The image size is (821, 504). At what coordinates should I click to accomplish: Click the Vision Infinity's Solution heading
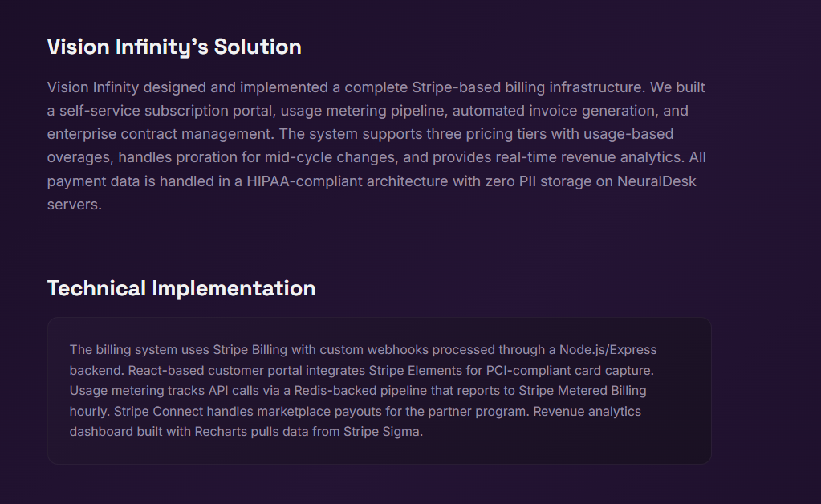point(174,47)
